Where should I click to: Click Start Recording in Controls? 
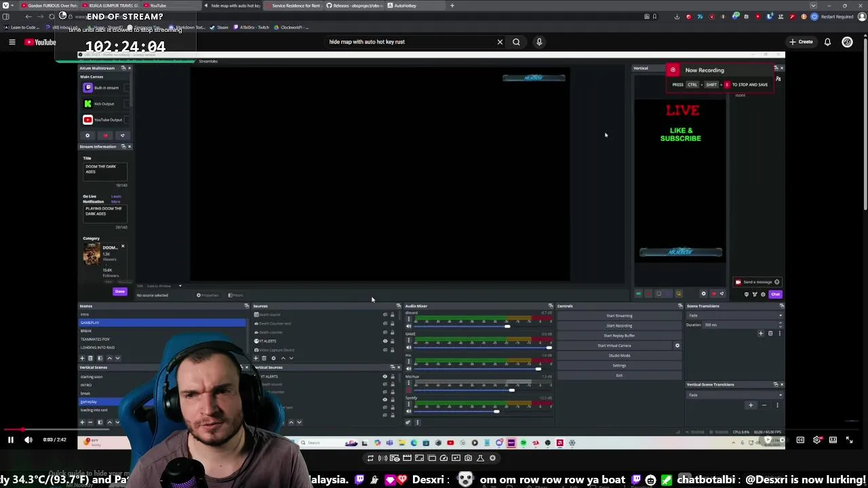coord(619,325)
